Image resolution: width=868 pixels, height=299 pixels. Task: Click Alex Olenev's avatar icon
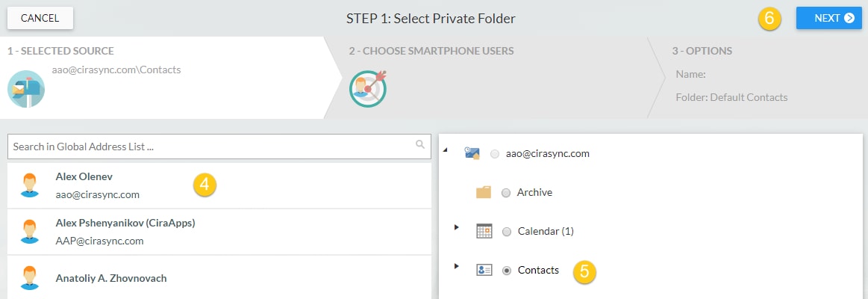[x=30, y=185]
